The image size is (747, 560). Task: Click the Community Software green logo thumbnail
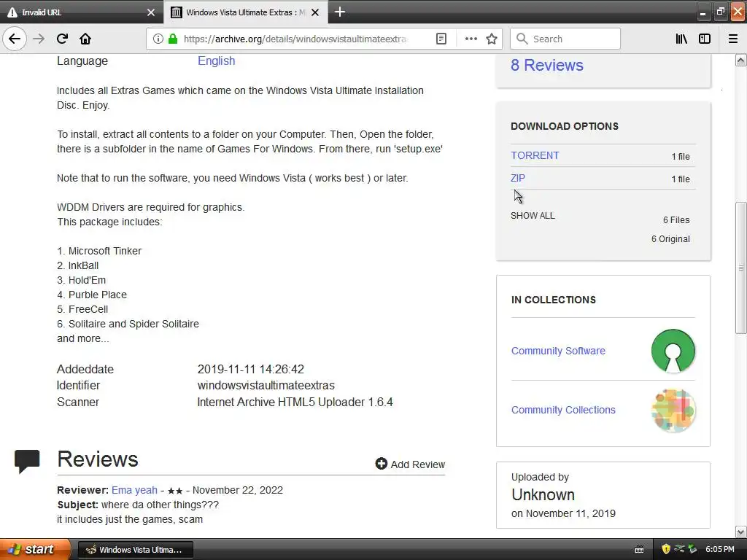(673, 351)
